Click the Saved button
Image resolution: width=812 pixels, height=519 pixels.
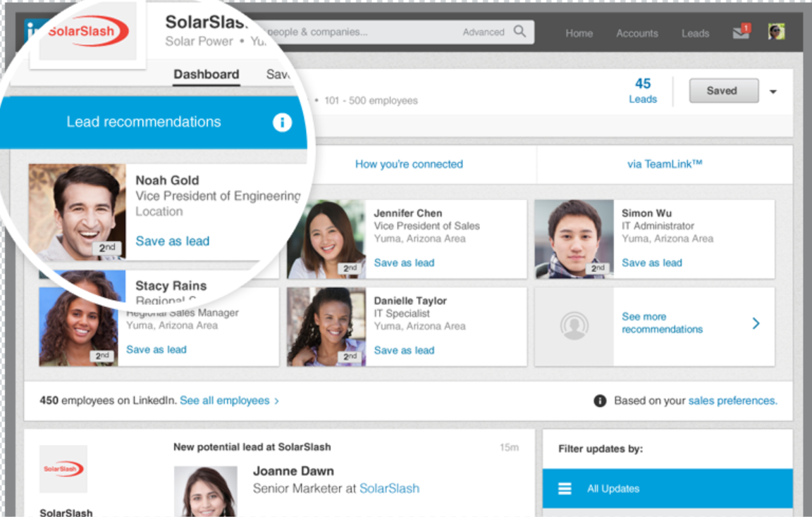(x=722, y=91)
